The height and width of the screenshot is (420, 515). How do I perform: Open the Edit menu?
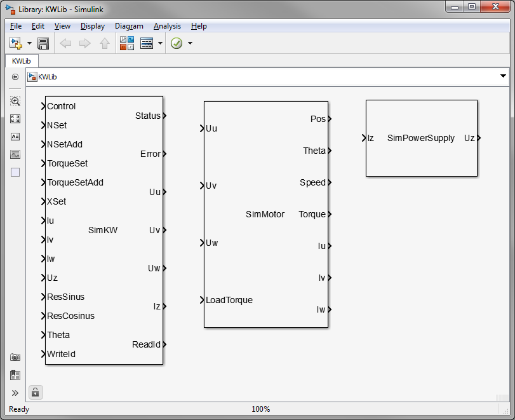coord(37,26)
